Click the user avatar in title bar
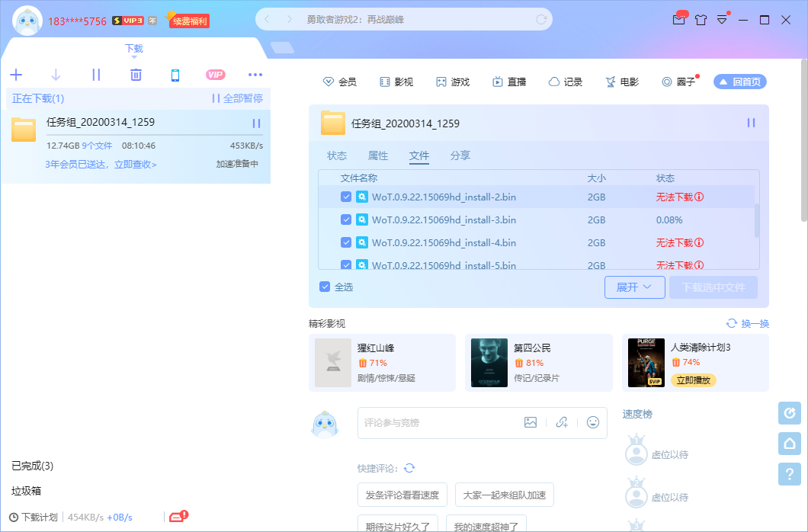Screen dimensions: 808x532 coord(27,21)
